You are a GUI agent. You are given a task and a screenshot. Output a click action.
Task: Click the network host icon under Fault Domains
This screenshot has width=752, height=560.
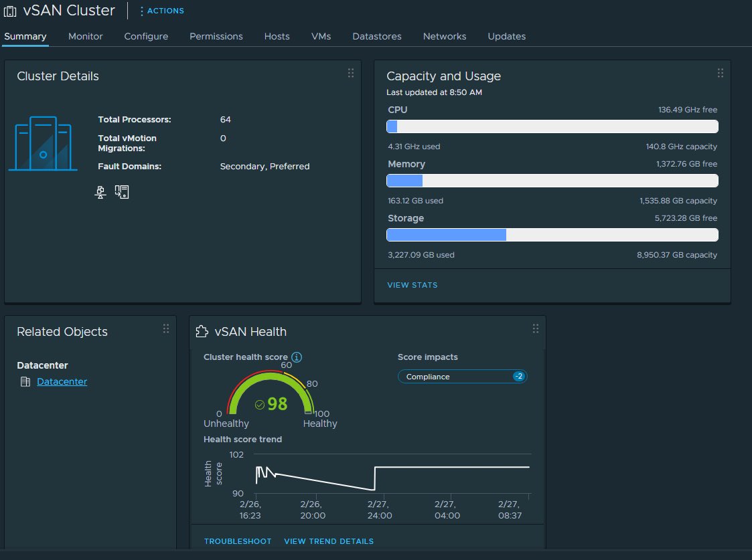[x=100, y=192]
